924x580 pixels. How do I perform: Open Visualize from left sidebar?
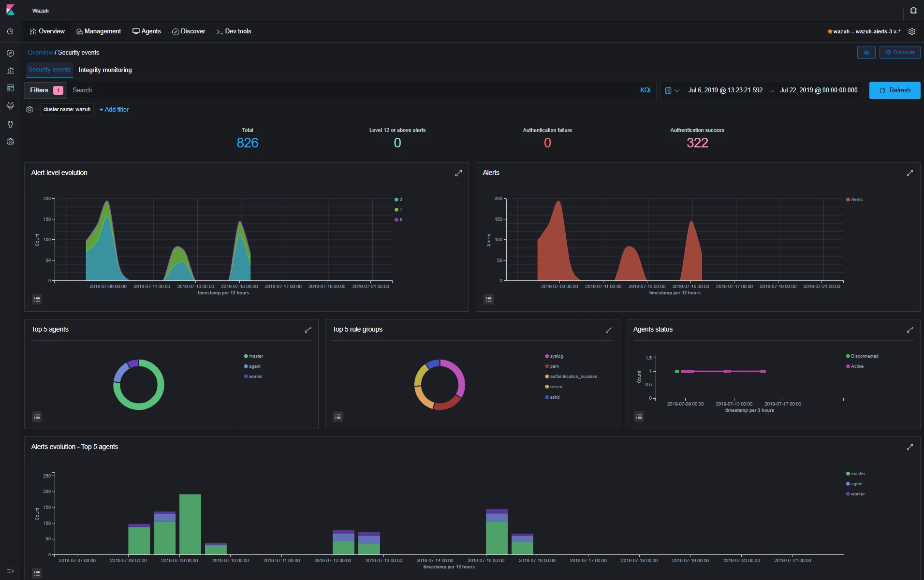pyautogui.click(x=10, y=71)
